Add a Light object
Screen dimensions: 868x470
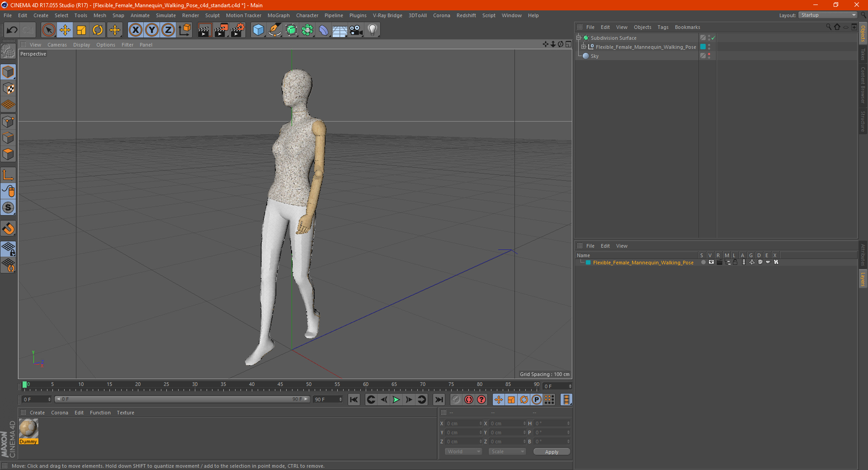pos(373,30)
